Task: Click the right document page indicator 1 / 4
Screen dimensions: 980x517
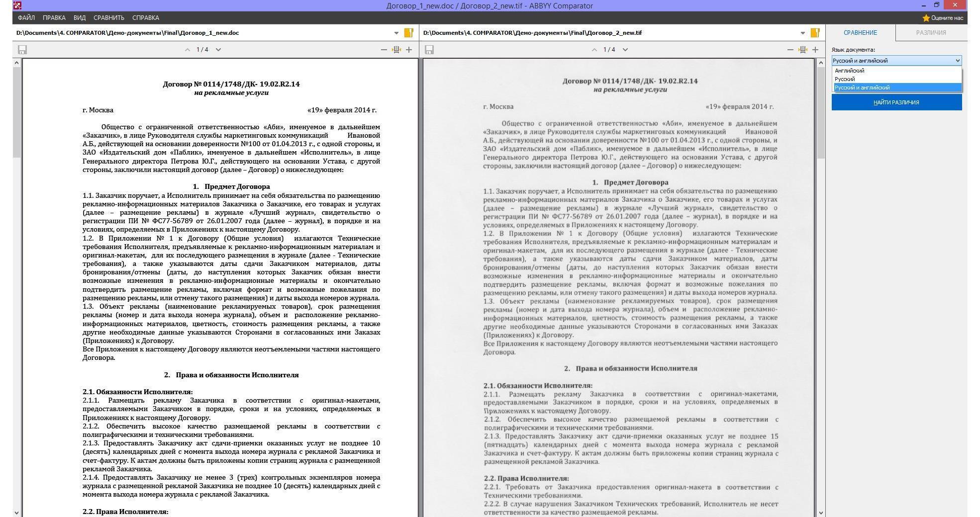Action: (x=609, y=50)
